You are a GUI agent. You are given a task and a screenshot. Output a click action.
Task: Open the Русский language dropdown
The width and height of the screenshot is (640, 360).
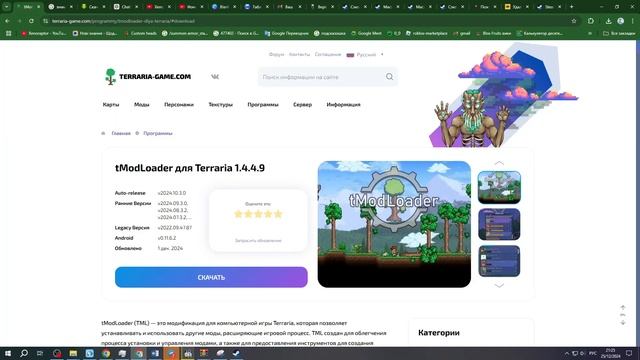click(x=365, y=54)
